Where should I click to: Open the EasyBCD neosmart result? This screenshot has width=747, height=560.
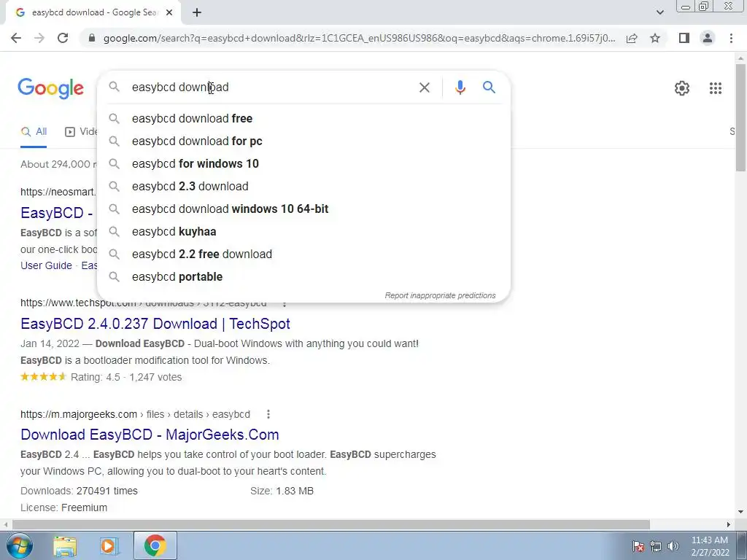click(57, 213)
